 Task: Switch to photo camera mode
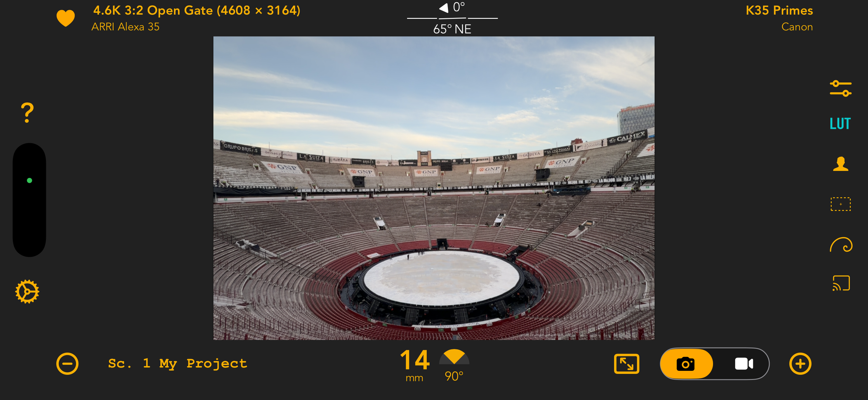(x=686, y=364)
